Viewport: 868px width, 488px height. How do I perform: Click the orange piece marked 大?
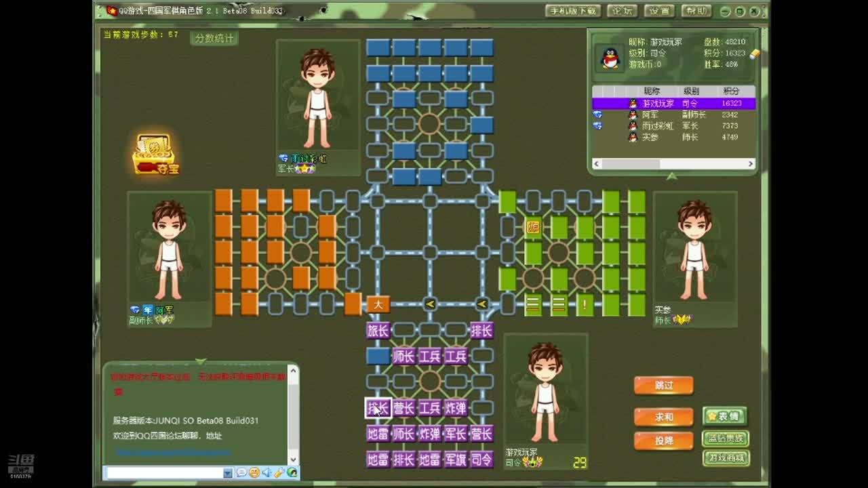click(378, 304)
